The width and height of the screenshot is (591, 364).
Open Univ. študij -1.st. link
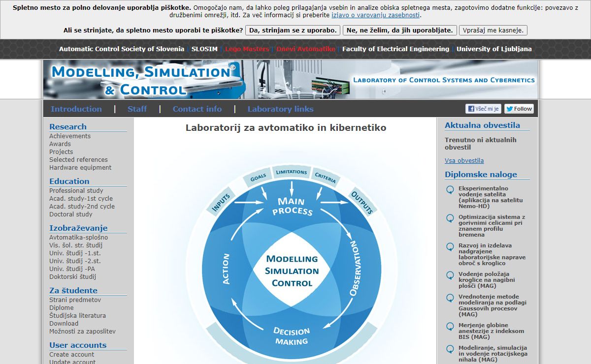[x=75, y=253]
